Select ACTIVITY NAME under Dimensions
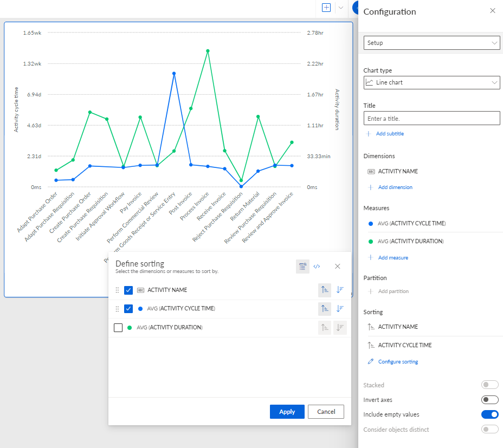Viewport: 503px width, 448px height. point(398,171)
